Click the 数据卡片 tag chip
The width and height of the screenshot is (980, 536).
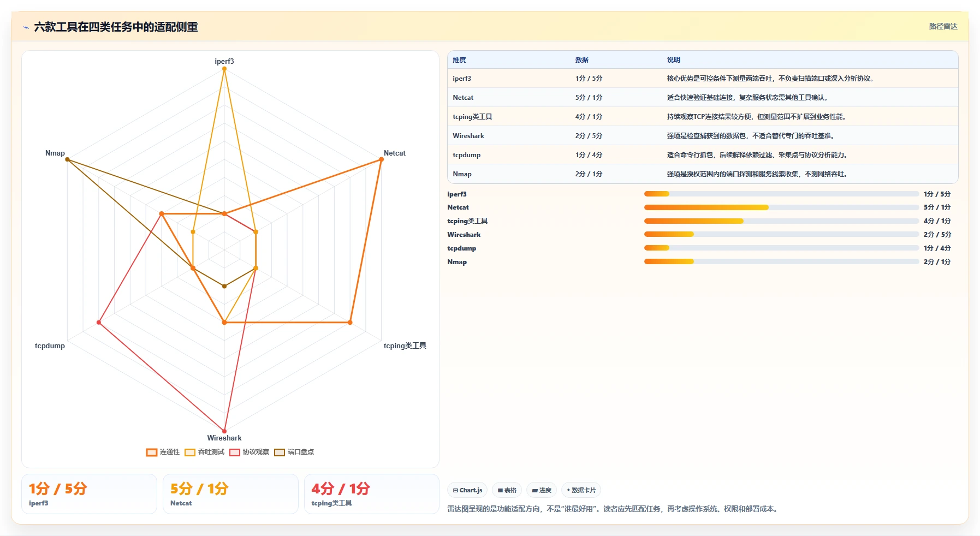point(581,490)
